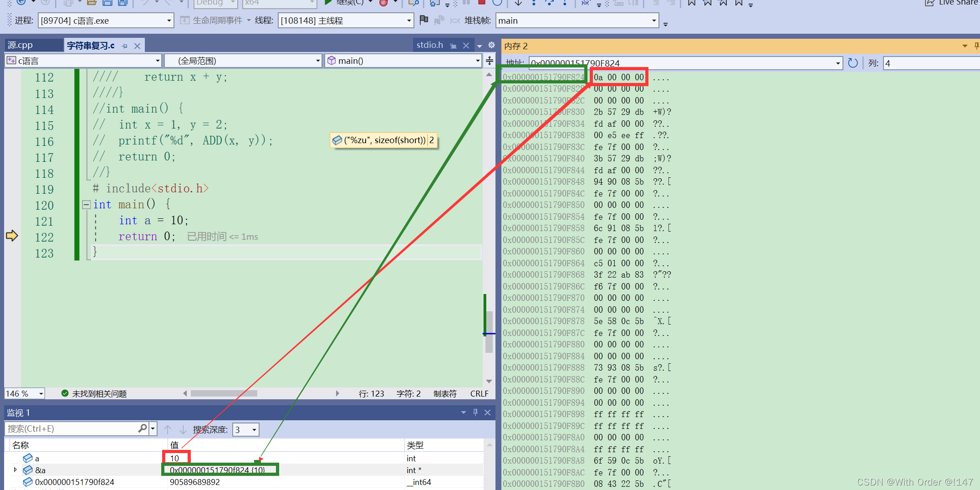Viewport: 980px width, 490px height.
Task: Click the search magnifier in Watch 1
Action: [x=142, y=428]
